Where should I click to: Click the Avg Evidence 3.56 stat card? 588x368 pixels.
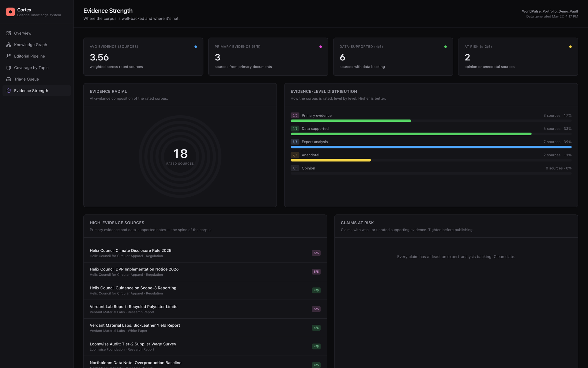[143, 57]
